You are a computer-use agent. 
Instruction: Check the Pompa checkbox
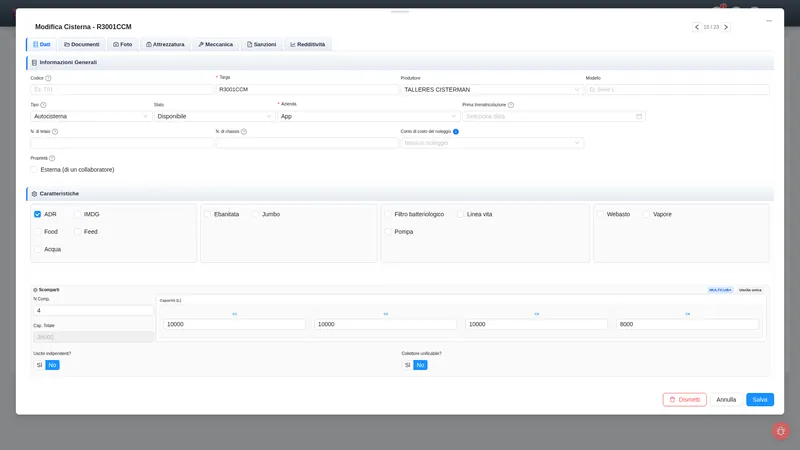tap(388, 232)
